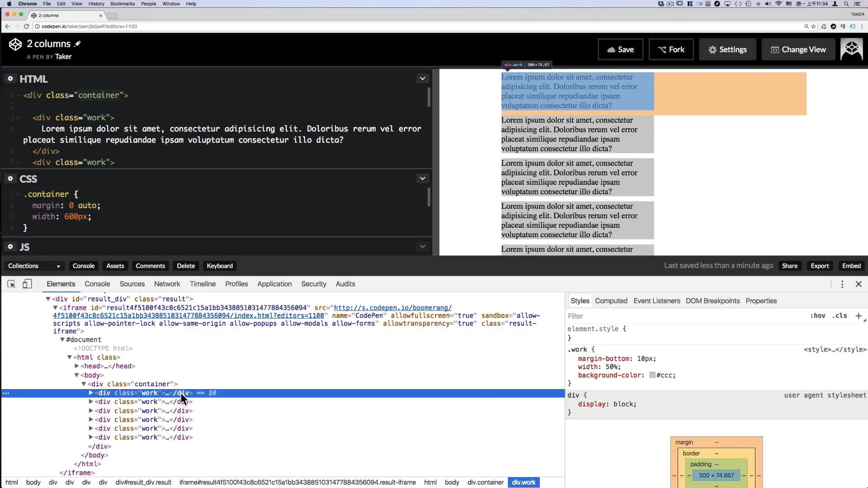Toggle the :hov element state panel
Viewport: 868px width, 488px height.
(x=817, y=316)
